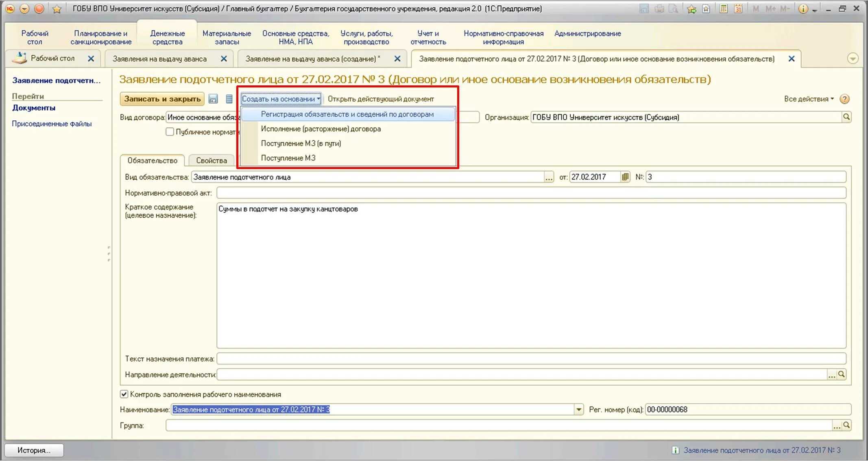Open the Favorites star in the title bar
Image resolution: width=868 pixels, height=461 pixels.
(x=57, y=9)
